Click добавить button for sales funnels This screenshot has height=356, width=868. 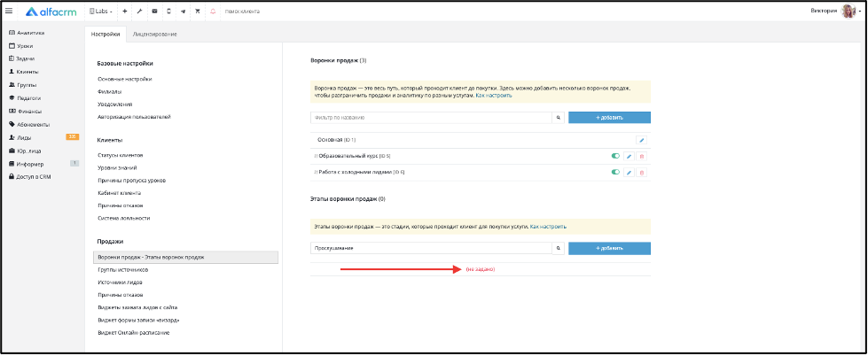[x=609, y=118]
